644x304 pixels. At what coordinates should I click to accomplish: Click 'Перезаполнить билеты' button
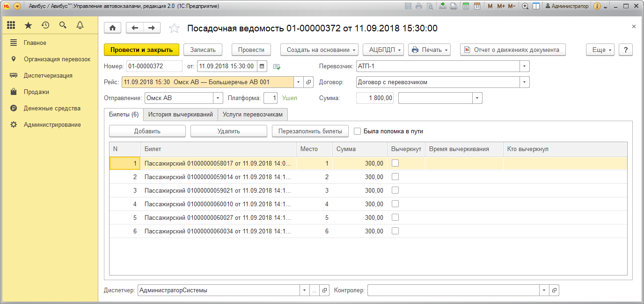coord(310,131)
